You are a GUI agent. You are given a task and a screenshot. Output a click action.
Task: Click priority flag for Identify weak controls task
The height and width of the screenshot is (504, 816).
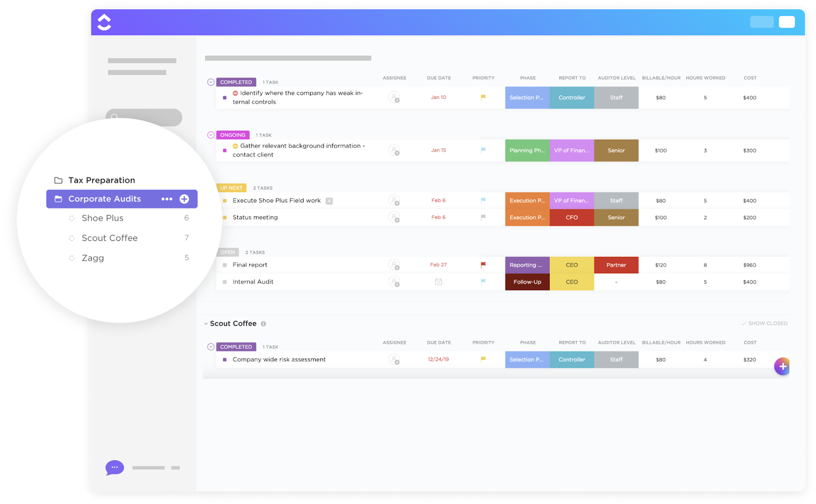tap(483, 97)
